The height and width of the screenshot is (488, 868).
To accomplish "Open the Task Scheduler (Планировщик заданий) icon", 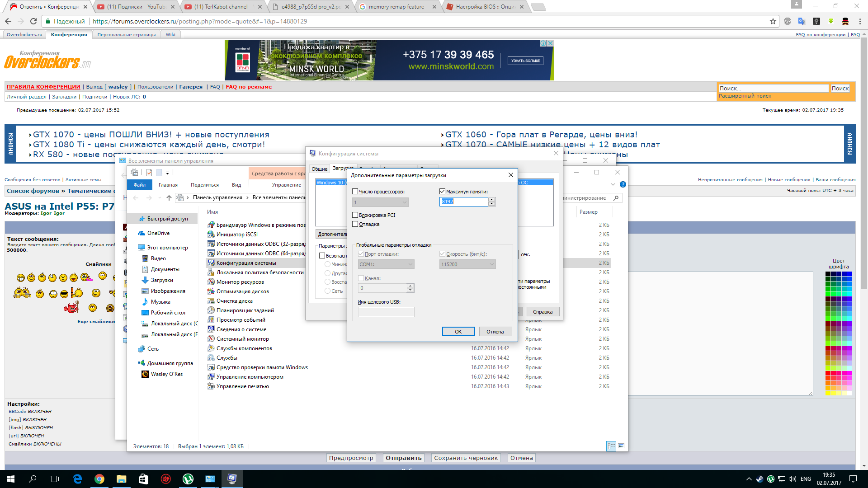I will pyautogui.click(x=211, y=310).
